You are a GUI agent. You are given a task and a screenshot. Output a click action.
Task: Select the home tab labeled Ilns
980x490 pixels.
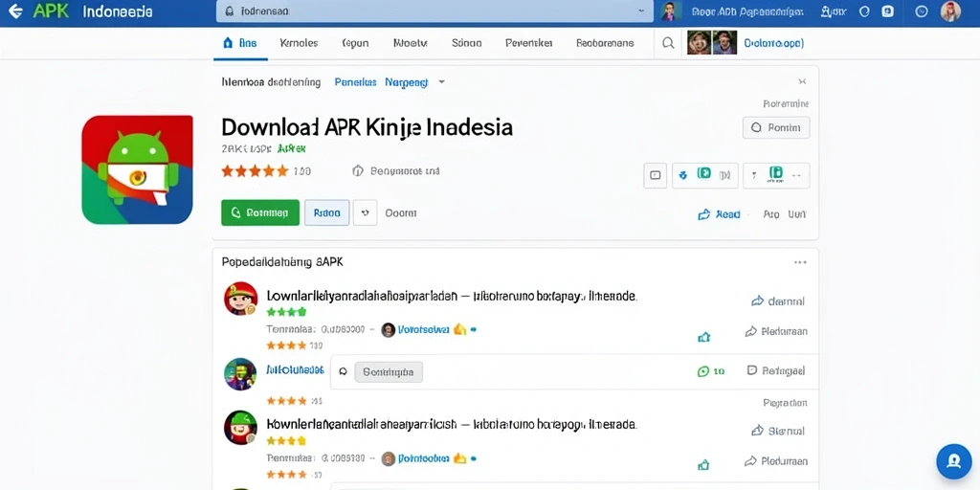point(240,43)
